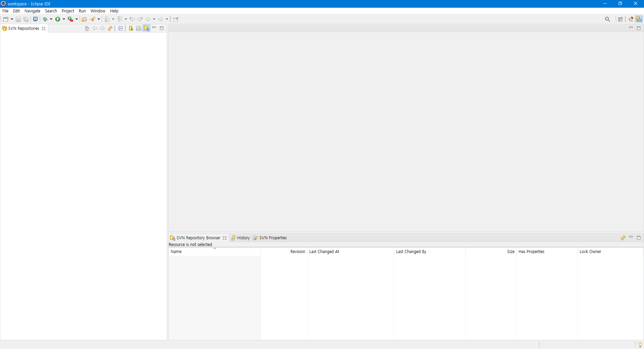The image size is (644, 349).
Task: Click the main toolbar Forward arrow
Action: [x=161, y=19]
